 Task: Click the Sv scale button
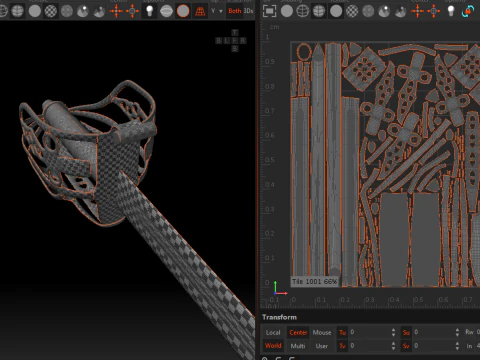[406, 346]
